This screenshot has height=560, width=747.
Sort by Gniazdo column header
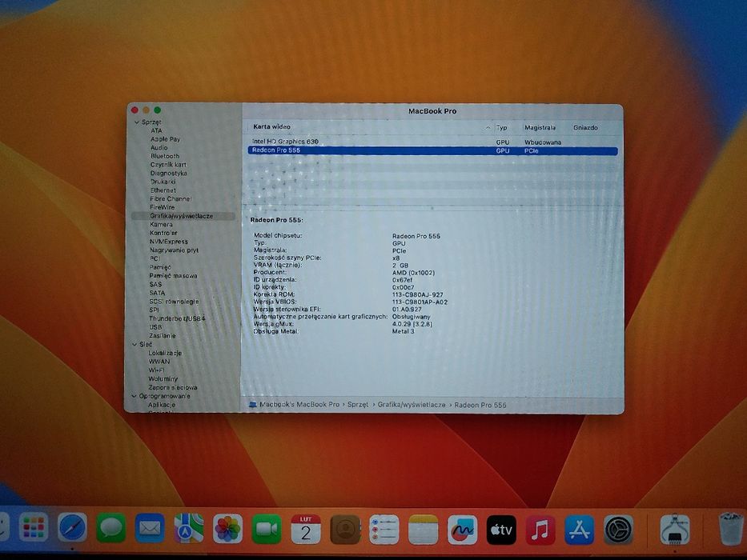[x=585, y=128]
